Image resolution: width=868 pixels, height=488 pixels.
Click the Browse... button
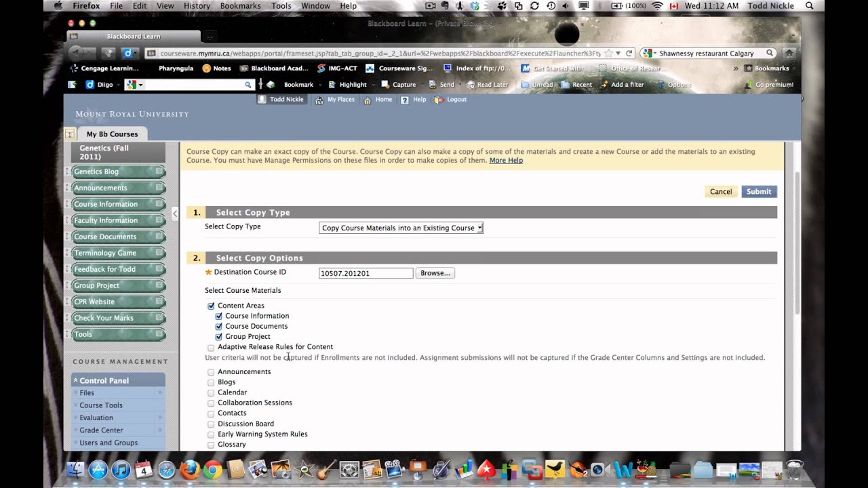pos(435,273)
